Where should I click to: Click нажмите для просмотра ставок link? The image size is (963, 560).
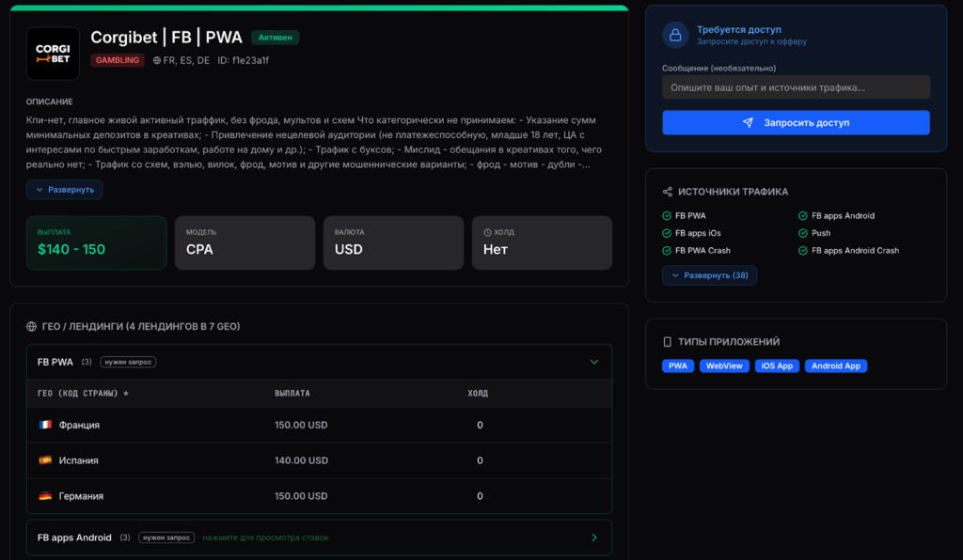pos(265,537)
